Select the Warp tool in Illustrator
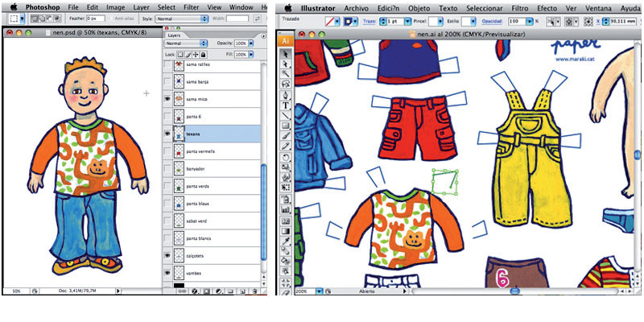644x322 pixels. point(286,177)
